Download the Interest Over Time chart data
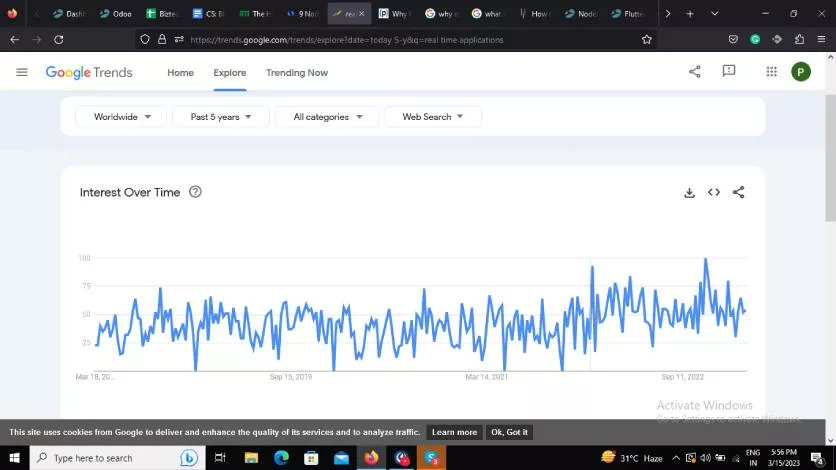This screenshot has width=836, height=470. pos(689,193)
